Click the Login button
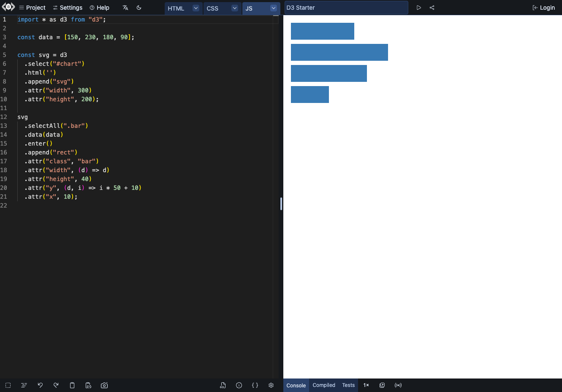Viewport: 562px width, 392px height. pyautogui.click(x=544, y=8)
